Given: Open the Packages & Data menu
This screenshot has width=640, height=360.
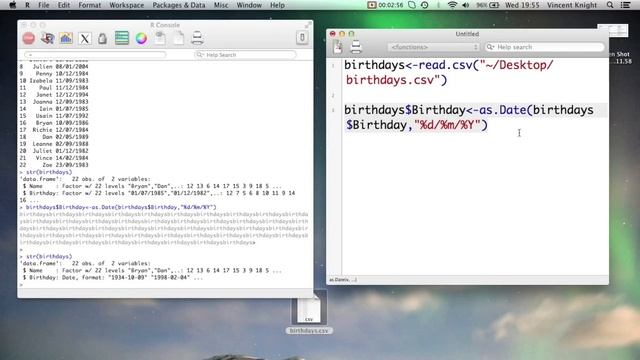Looking at the screenshot, I should pos(179,5).
